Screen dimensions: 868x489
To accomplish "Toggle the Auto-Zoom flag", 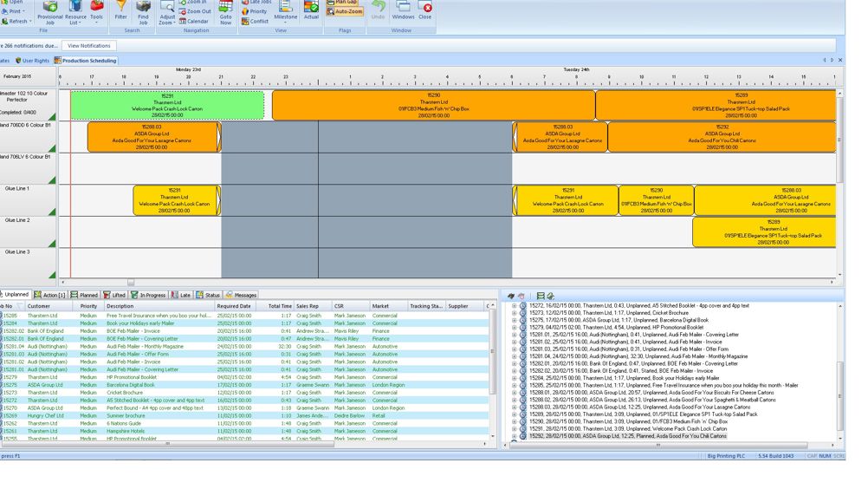I will 345,11.
